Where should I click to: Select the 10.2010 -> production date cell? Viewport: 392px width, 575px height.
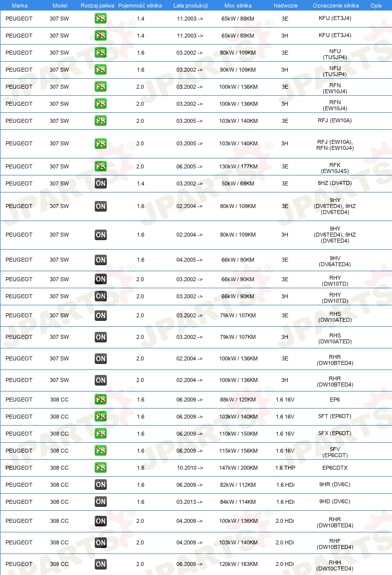[190, 468]
